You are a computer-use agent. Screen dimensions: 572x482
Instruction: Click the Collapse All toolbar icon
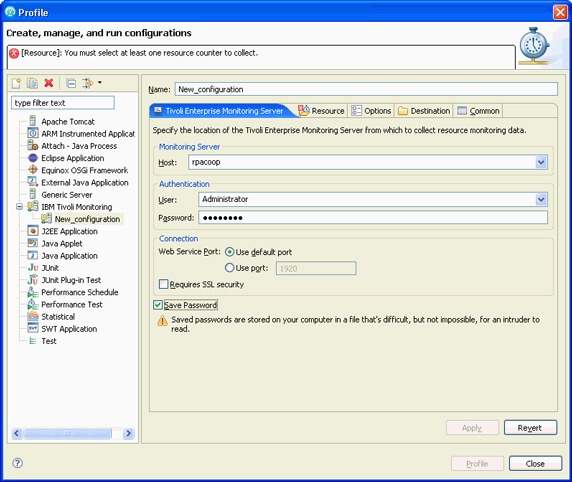point(71,84)
